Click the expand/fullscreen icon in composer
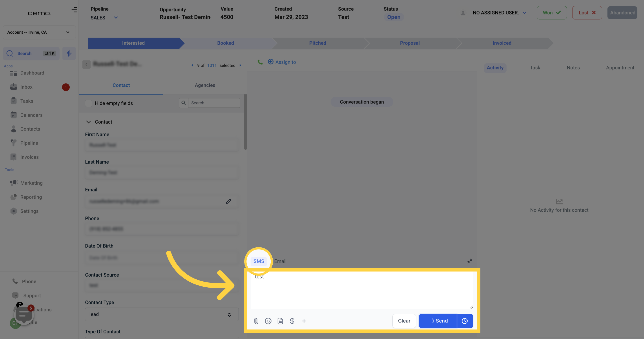Viewport: 644px width, 339px height. pyautogui.click(x=469, y=261)
